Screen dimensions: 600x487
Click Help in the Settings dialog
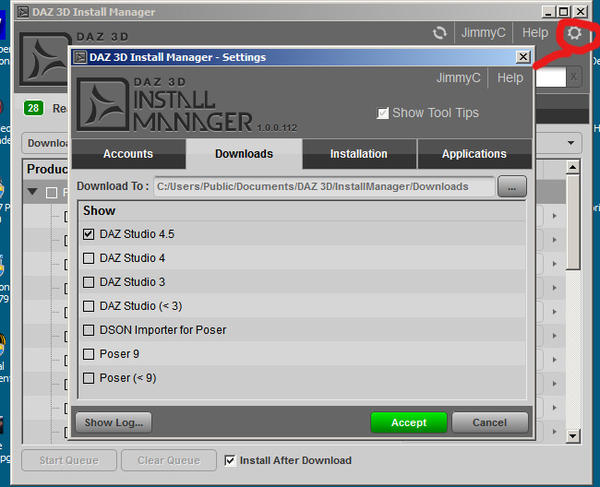(x=510, y=78)
